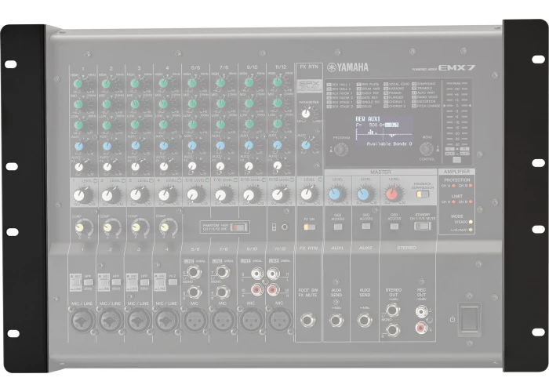Viewport: 549px width, 392px height.
Task: Turn the channel 1 LEVEL knob
Action: [80, 195]
